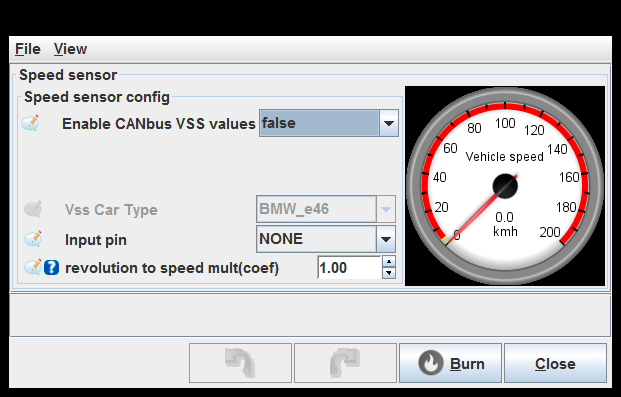
Task: Click the redo arrow button
Action: (345, 363)
